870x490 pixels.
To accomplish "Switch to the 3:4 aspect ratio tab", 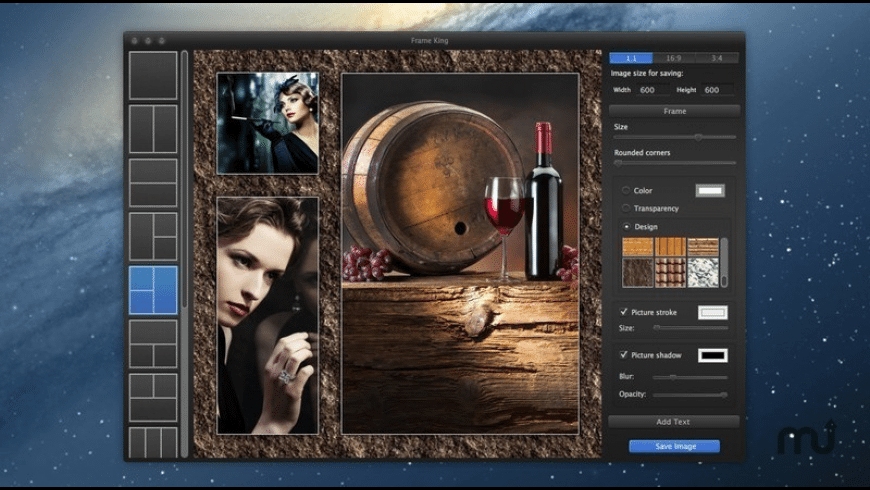I will coord(717,58).
